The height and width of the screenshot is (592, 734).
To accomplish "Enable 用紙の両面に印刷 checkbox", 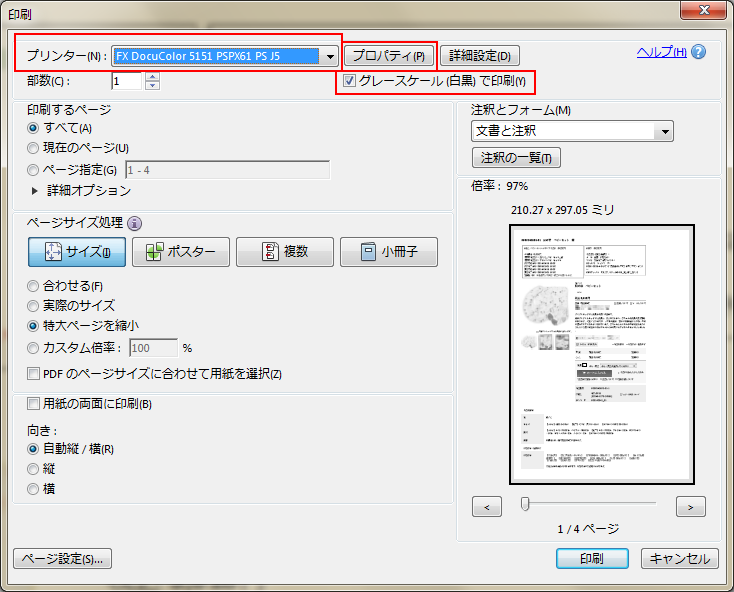I will (34, 404).
